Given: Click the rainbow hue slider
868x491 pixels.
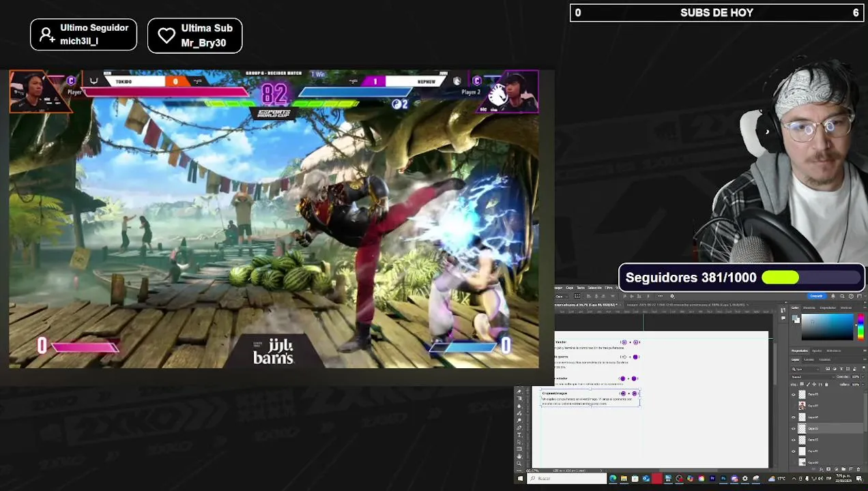Looking at the screenshot, I should 860,327.
